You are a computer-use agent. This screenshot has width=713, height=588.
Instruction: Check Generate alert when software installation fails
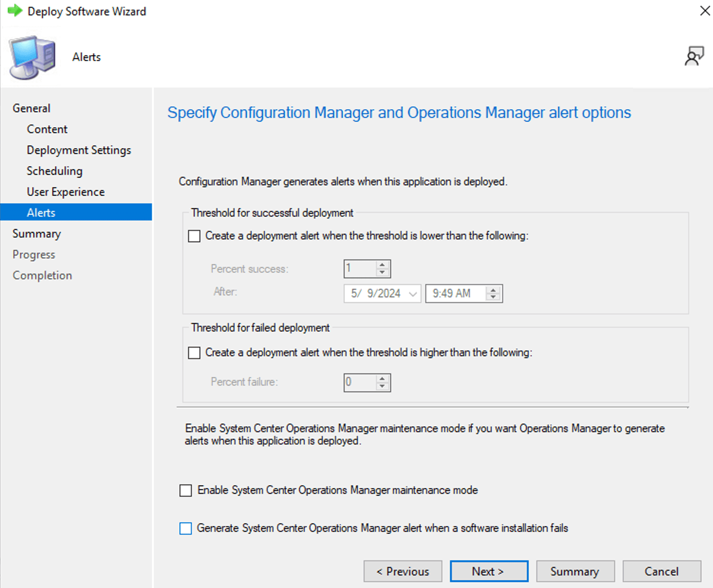[186, 528]
